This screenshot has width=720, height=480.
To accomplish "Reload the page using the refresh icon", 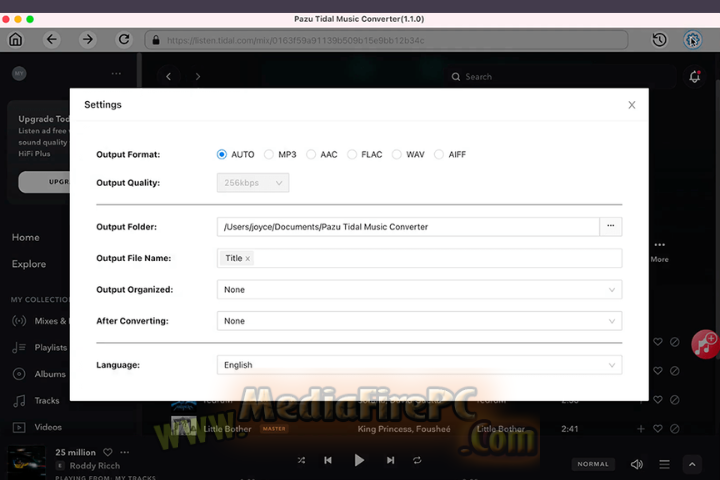I will tap(124, 40).
